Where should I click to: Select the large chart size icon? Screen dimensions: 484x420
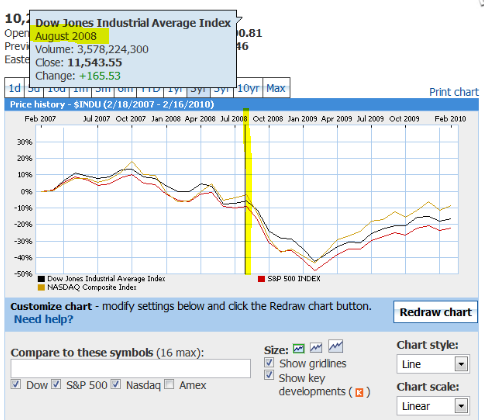point(335,346)
